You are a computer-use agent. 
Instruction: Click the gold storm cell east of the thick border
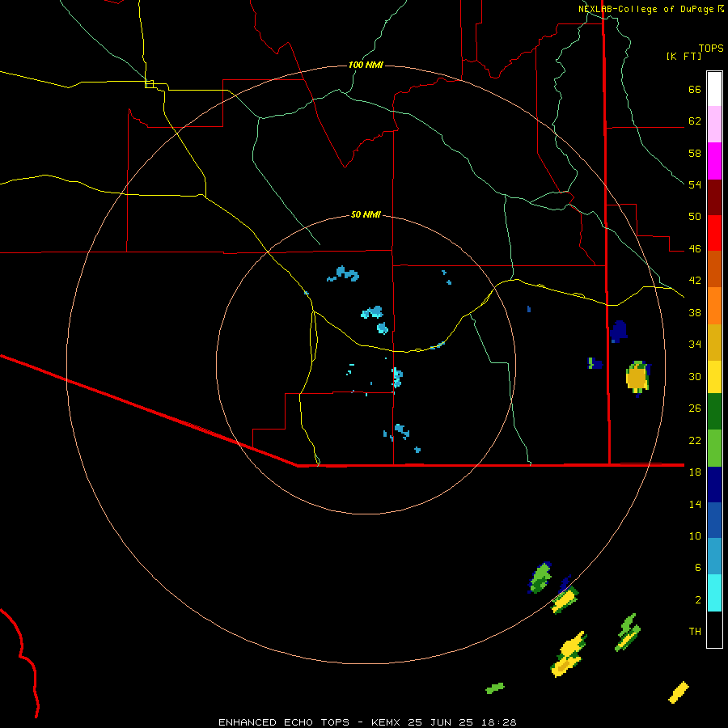637,377
